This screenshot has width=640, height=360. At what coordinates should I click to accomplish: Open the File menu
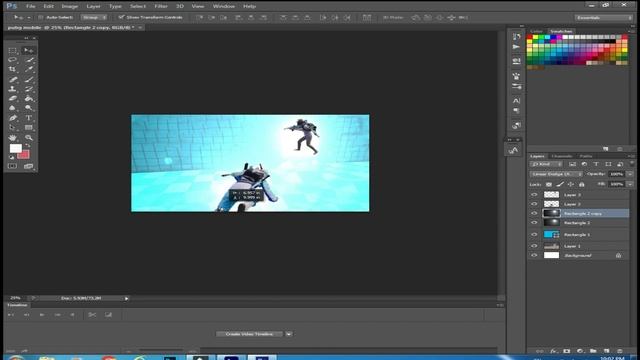30,6
